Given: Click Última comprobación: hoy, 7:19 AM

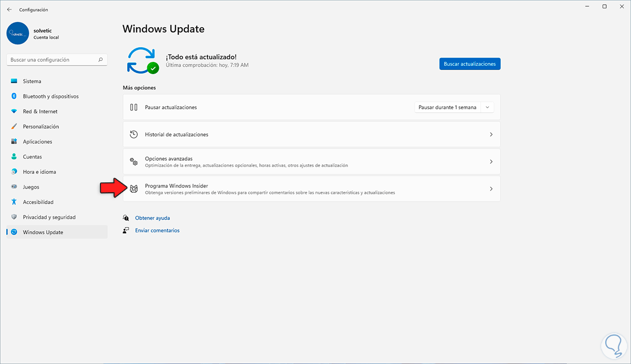Looking at the screenshot, I should tap(207, 65).
